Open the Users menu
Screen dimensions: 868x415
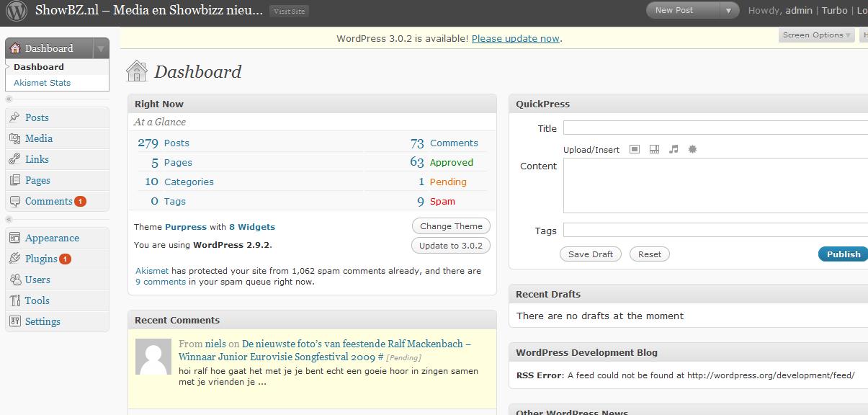tap(37, 280)
